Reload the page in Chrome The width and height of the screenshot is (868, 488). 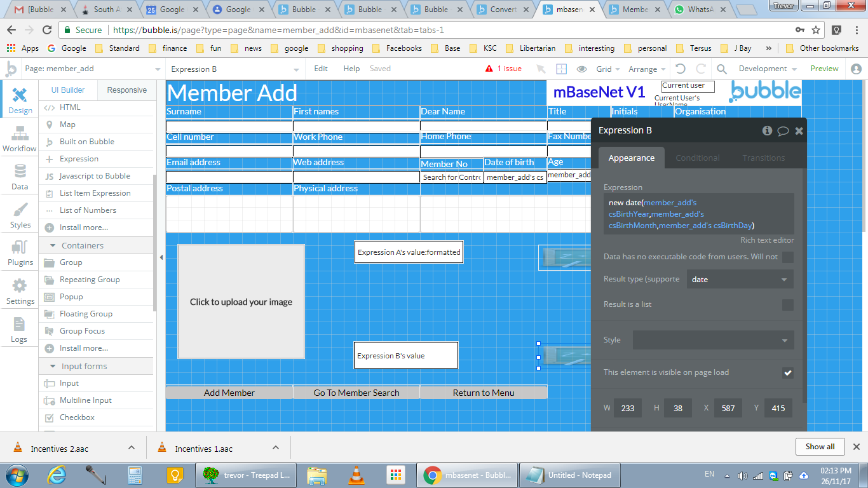[x=46, y=30]
